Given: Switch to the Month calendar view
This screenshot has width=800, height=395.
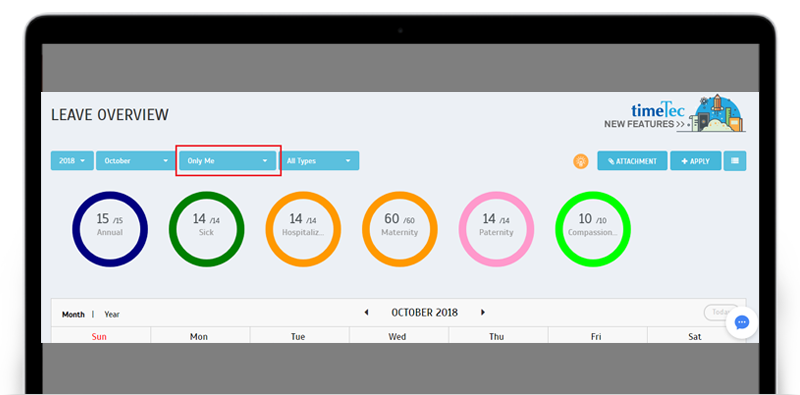Looking at the screenshot, I should point(73,314).
